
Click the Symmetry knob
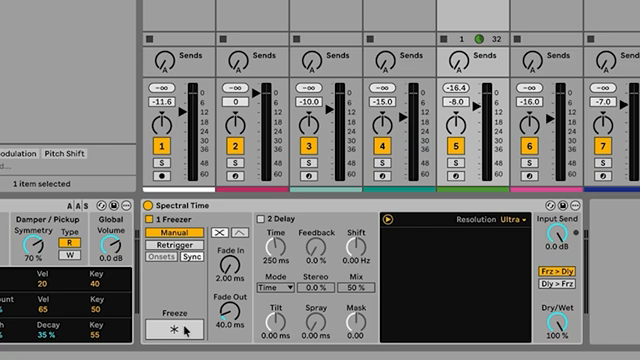click(x=33, y=245)
